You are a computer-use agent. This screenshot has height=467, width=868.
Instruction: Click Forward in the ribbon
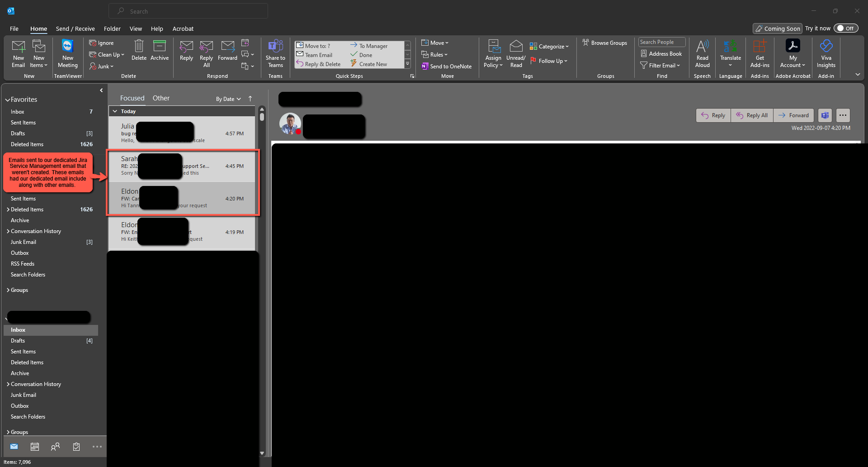click(227, 51)
